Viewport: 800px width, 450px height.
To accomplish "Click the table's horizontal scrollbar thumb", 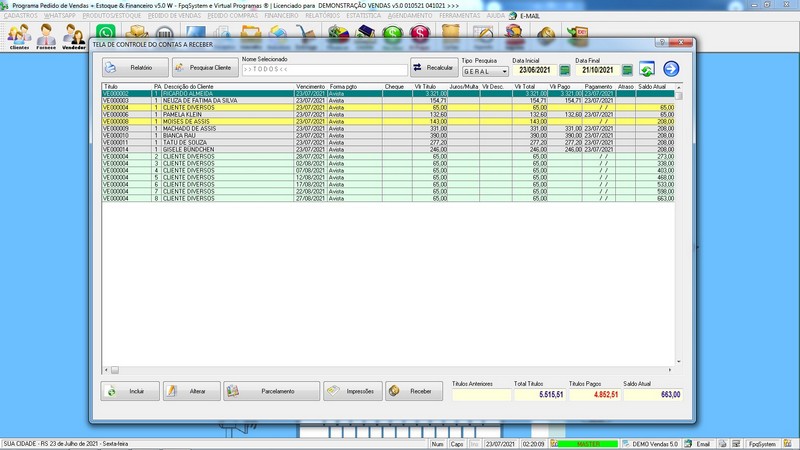I will [115, 370].
